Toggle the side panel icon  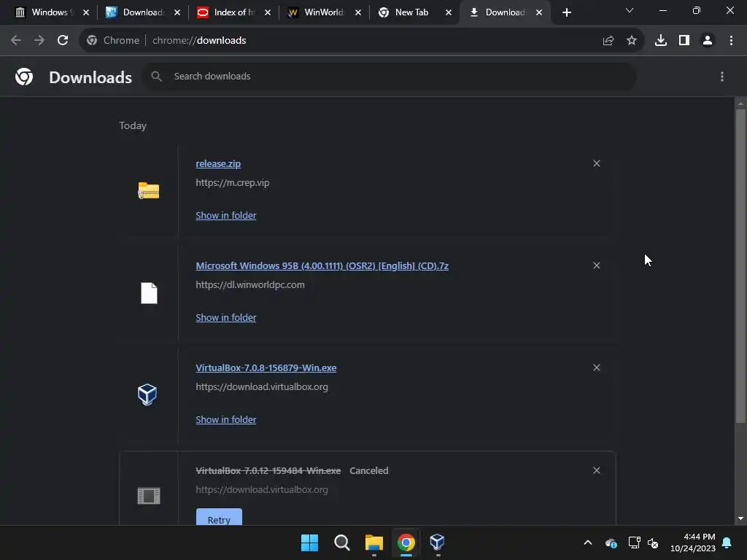click(684, 41)
